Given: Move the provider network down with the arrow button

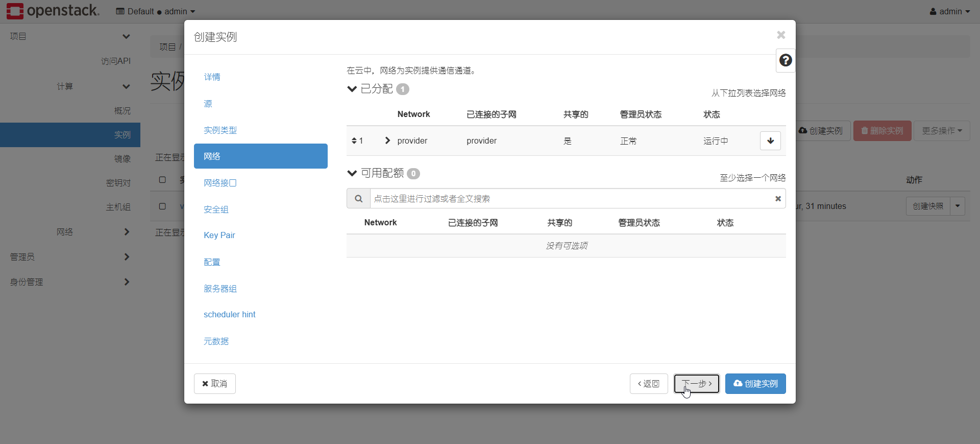Looking at the screenshot, I should (x=770, y=141).
